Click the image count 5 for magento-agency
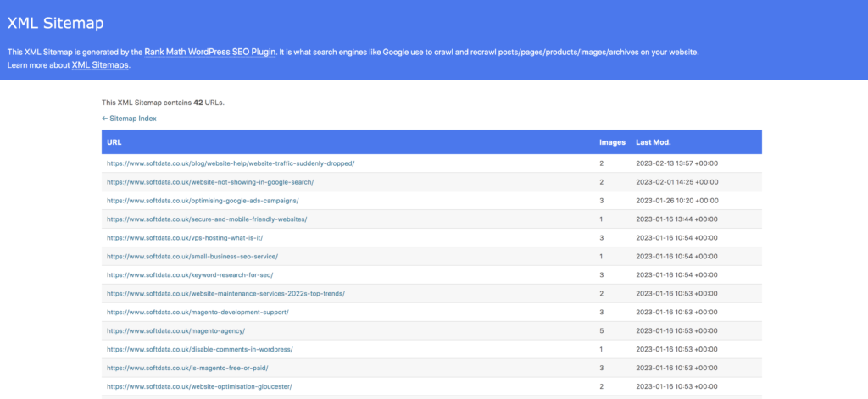The width and height of the screenshot is (868, 399). pos(601,330)
